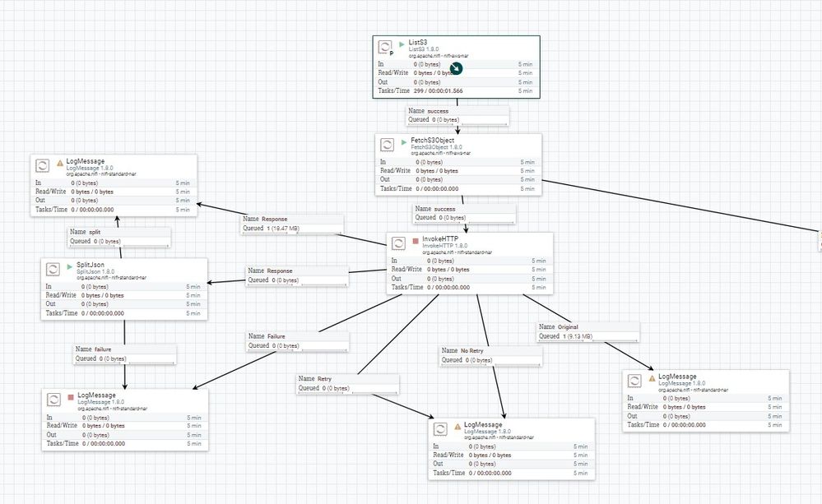Click the round teal arrow icon on ListS3
The width and height of the screenshot is (822, 504).
tap(456, 68)
